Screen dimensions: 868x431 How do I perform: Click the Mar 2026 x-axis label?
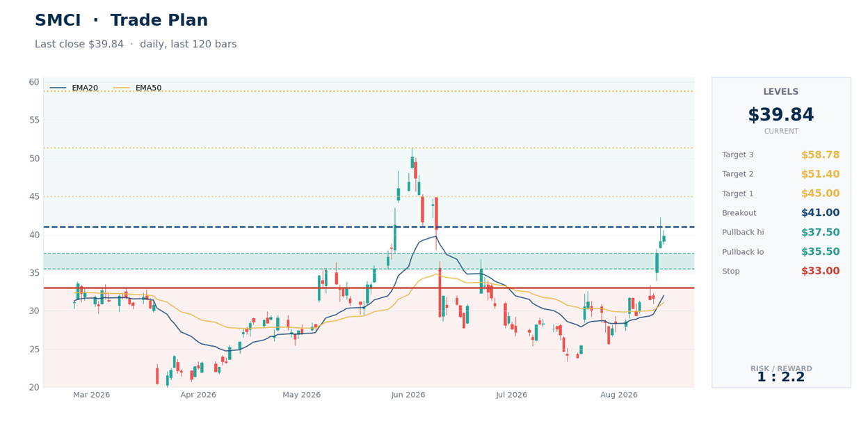(92, 395)
